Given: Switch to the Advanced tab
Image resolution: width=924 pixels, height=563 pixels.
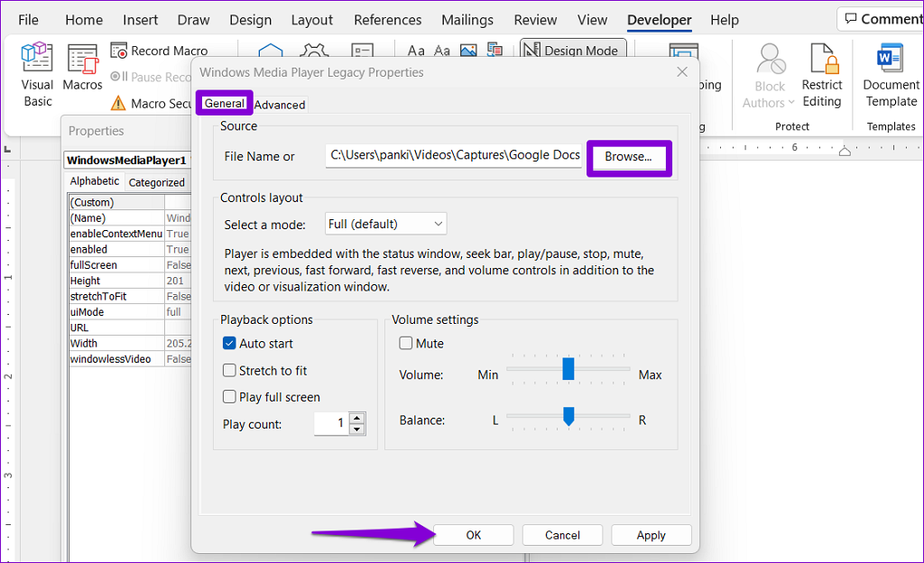Looking at the screenshot, I should (x=280, y=105).
